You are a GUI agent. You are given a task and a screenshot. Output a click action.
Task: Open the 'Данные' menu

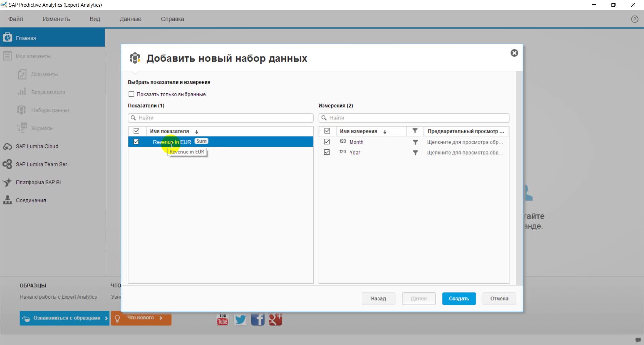click(130, 19)
